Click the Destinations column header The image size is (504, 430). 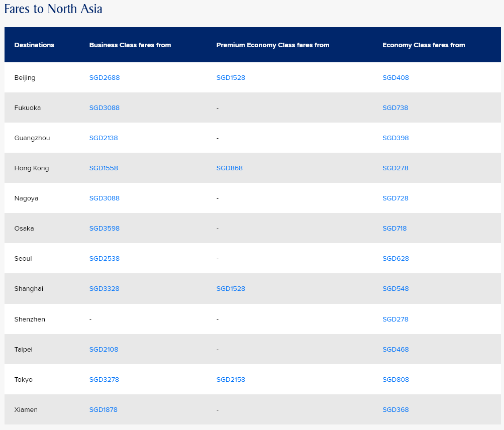point(34,45)
